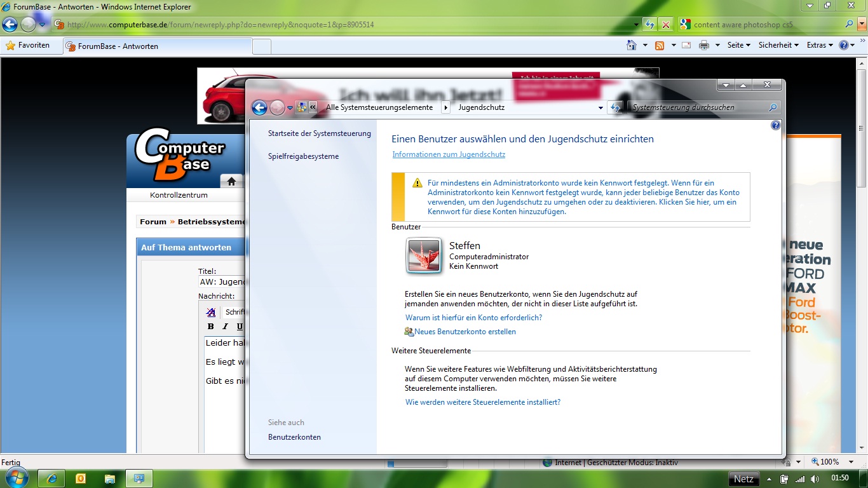Open the recent pages arrow in the Jugendschutz window

[290, 108]
